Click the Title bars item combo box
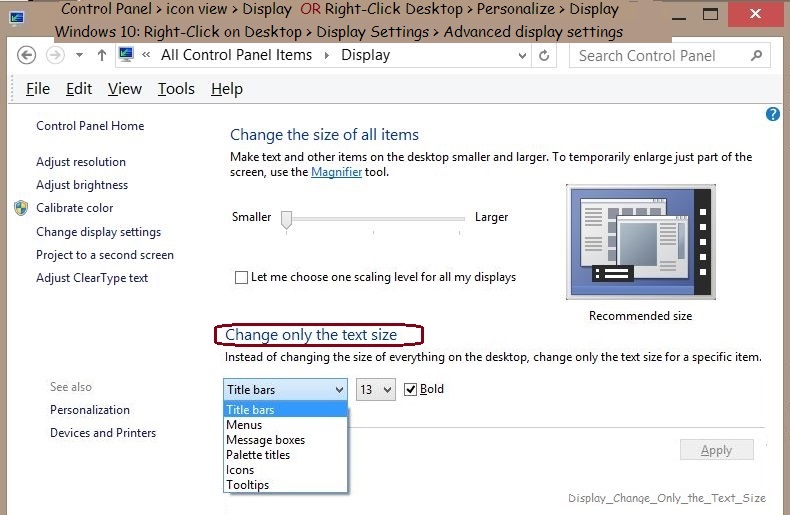The height and width of the screenshot is (515, 790). tap(285, 390)
